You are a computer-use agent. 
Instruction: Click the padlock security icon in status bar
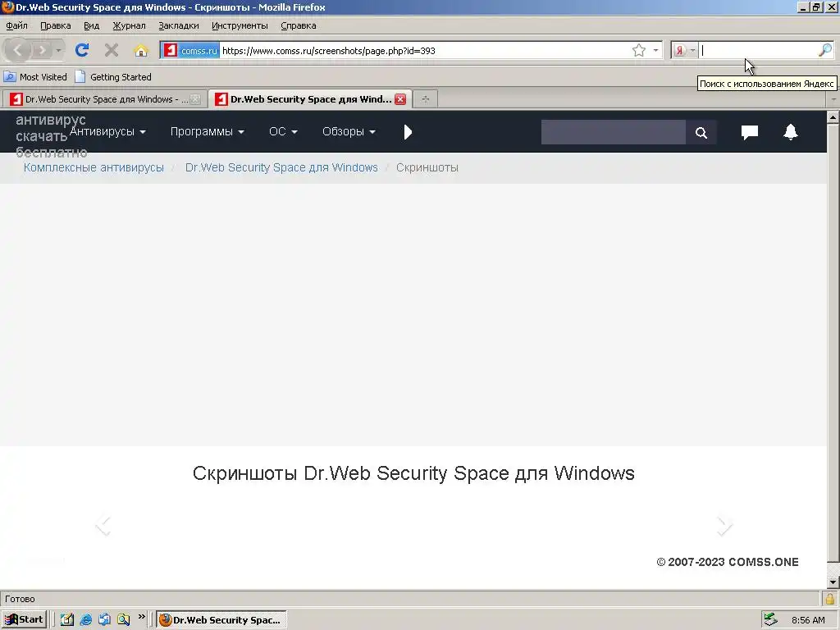click(x=830, y=599)
